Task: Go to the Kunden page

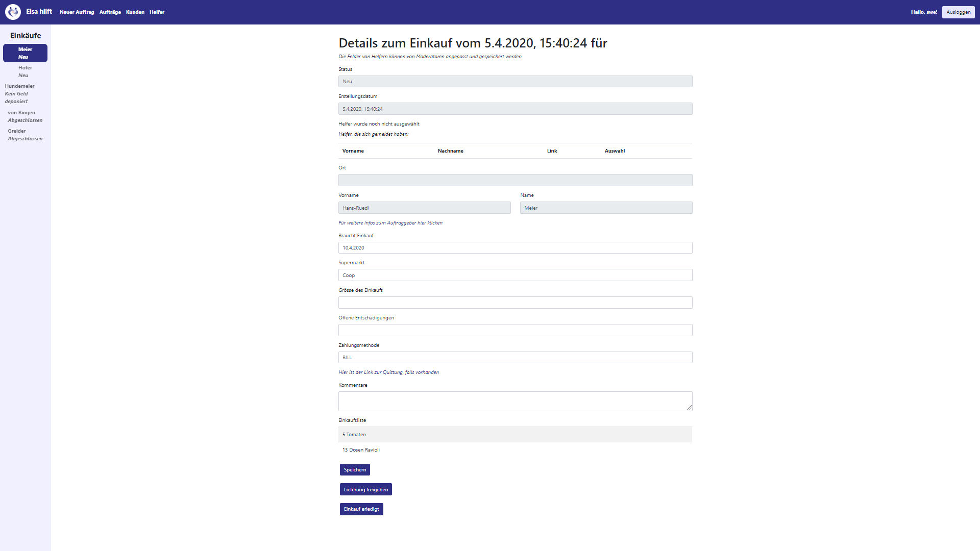Action: pos(135,12)
